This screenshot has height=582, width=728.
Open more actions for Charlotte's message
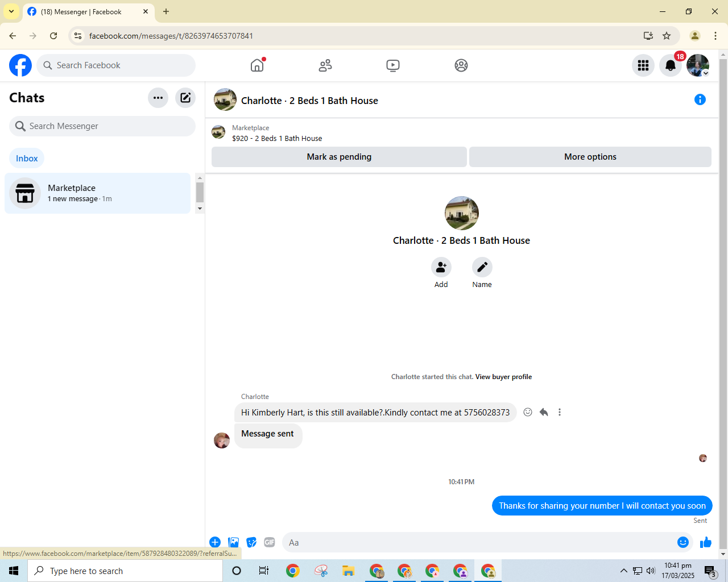560,412
